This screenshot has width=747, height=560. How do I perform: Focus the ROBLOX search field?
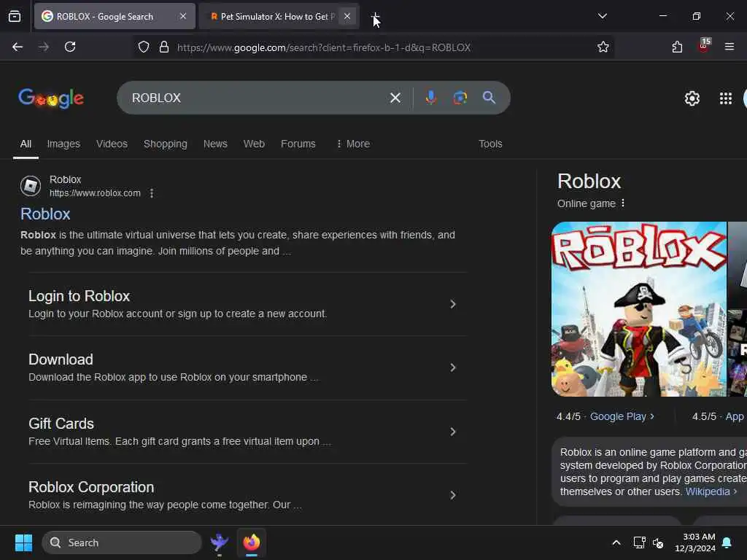[x=258, y=98]
